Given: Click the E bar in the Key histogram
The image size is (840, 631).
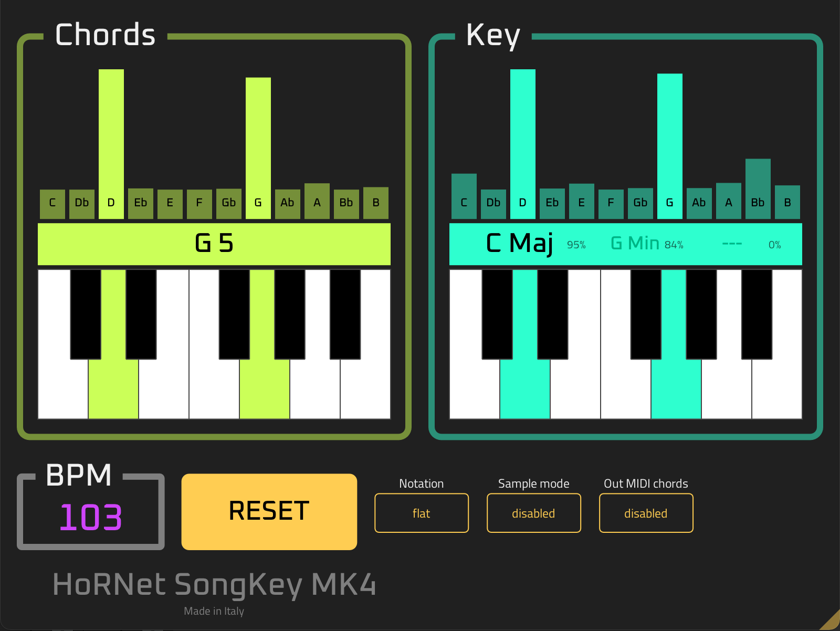Looking at the screenshot, I should coord(582,201).
